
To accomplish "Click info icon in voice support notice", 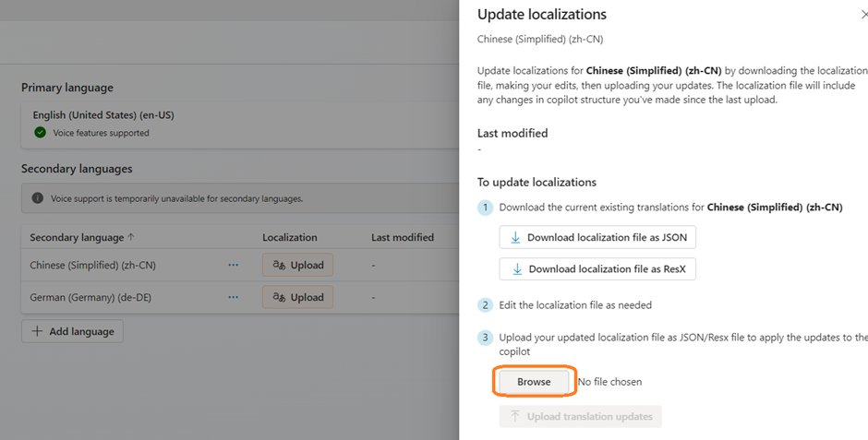I will click(x=38, y=198).
